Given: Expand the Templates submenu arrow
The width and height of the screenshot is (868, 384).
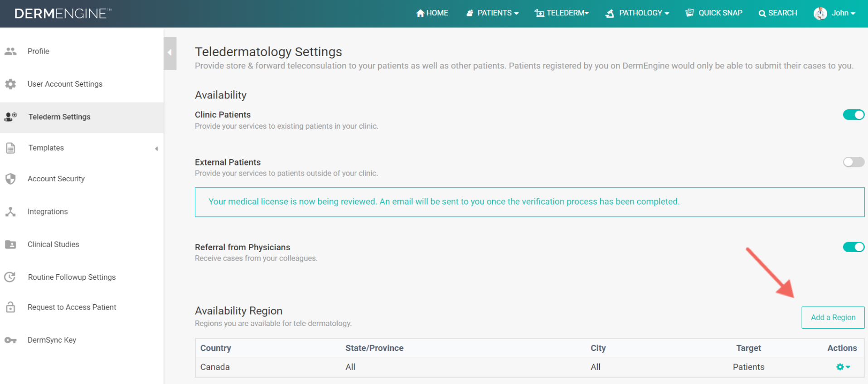Looking at the screenshot, I should click(x=156, y=149).
